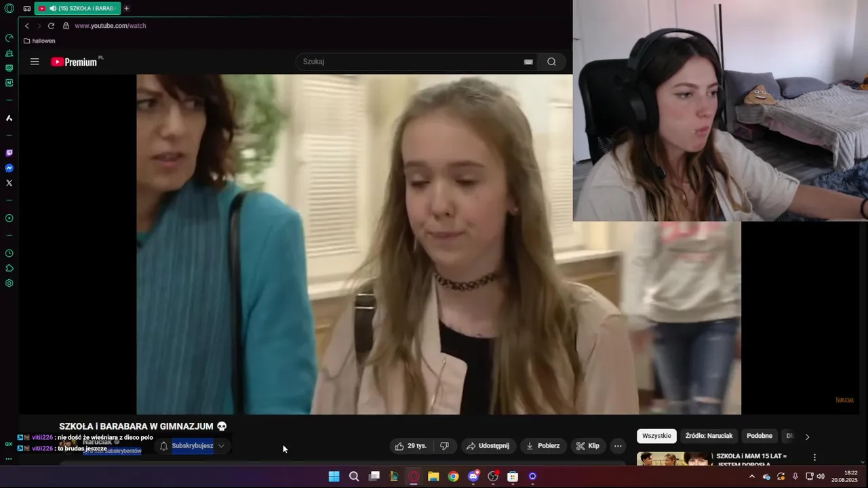
Task: Click the Klip clip button
Action: 588,446
